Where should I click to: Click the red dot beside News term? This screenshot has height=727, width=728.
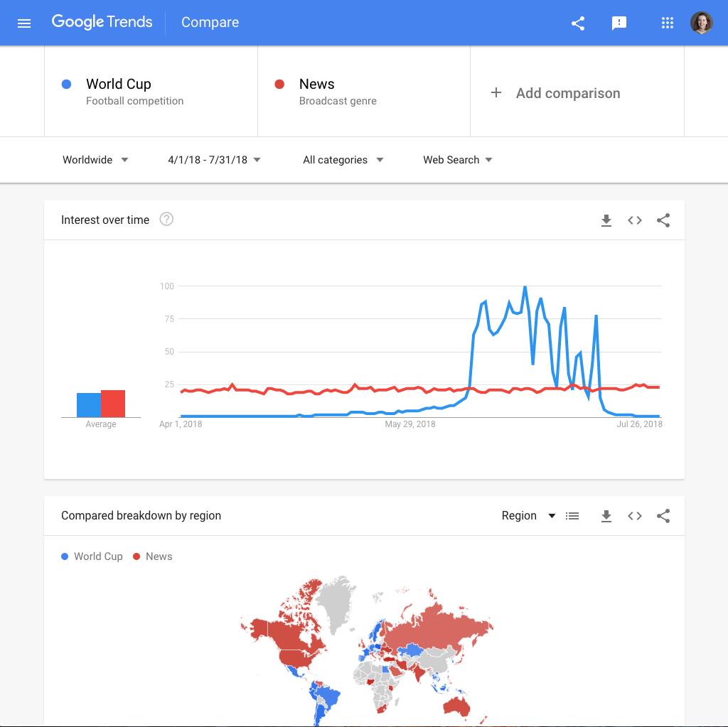click(x=279, y=84)
